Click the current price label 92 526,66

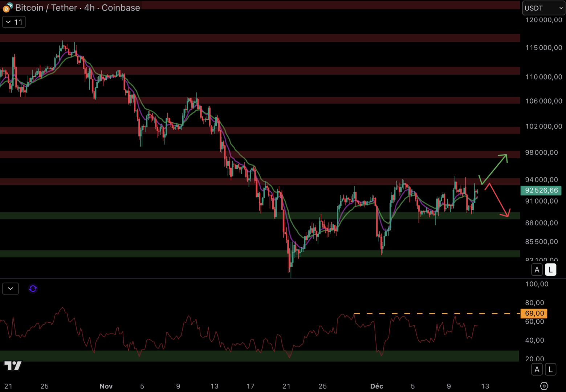541,191
